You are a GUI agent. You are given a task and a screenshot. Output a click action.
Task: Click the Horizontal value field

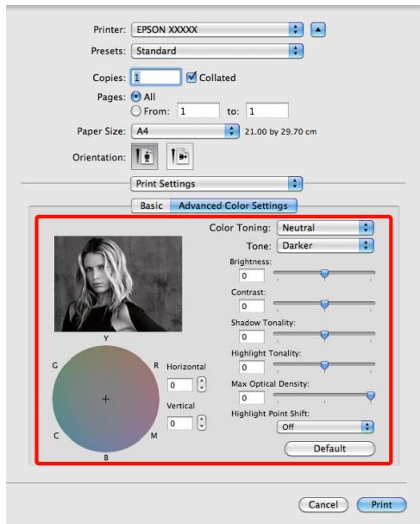[180, 385]
